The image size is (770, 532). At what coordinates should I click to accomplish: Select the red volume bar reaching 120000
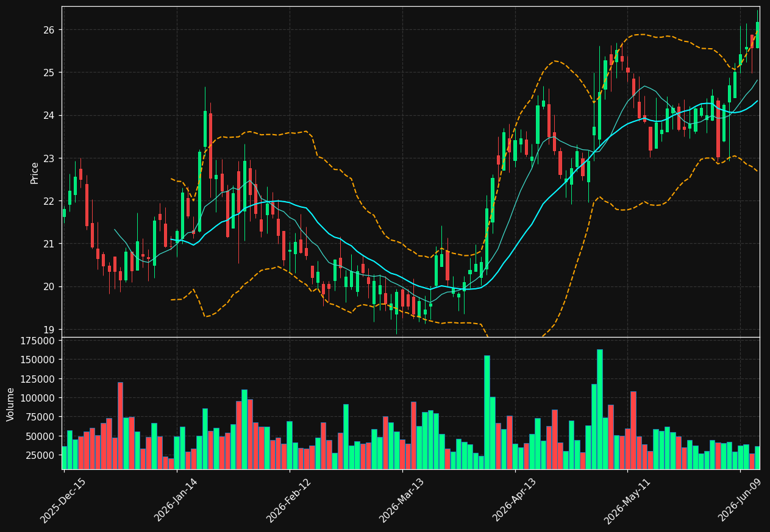pyautogui.click(x=120, y=425)
